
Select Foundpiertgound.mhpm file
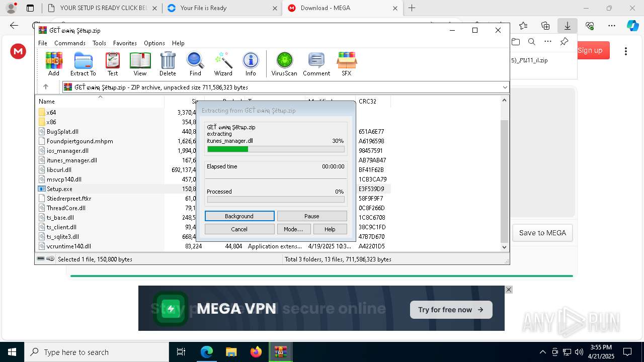79,141
